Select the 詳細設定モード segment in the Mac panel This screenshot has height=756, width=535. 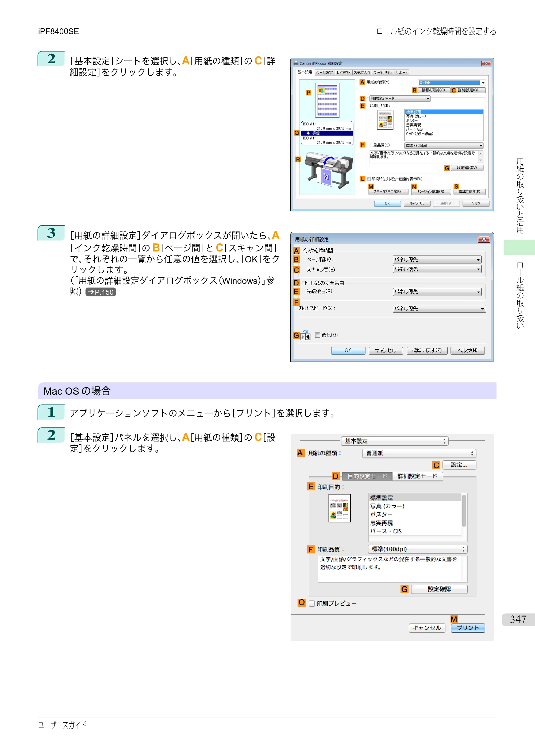[x=417, y=476]
